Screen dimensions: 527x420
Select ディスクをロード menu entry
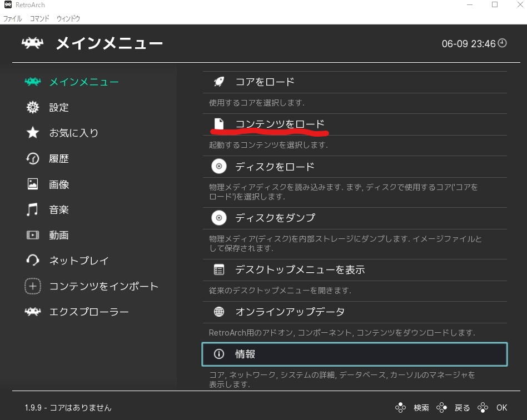[x=355, y=167]
